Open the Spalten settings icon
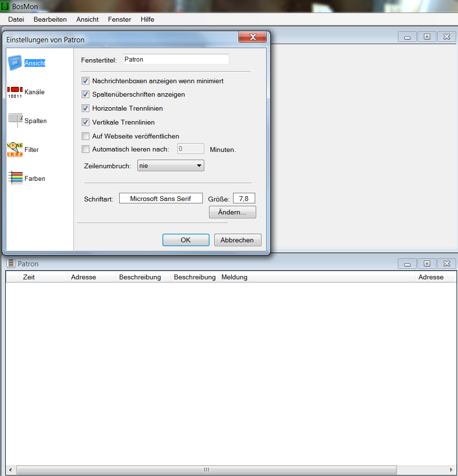Screen dimensions: 458x476 tap(15, 121)
